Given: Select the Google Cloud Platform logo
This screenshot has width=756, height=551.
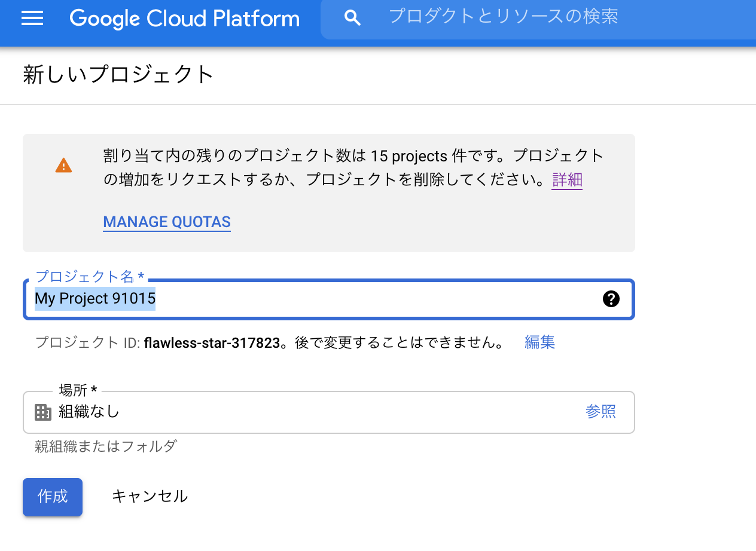Looking at the screenshot, I should (x=184, y=19).
